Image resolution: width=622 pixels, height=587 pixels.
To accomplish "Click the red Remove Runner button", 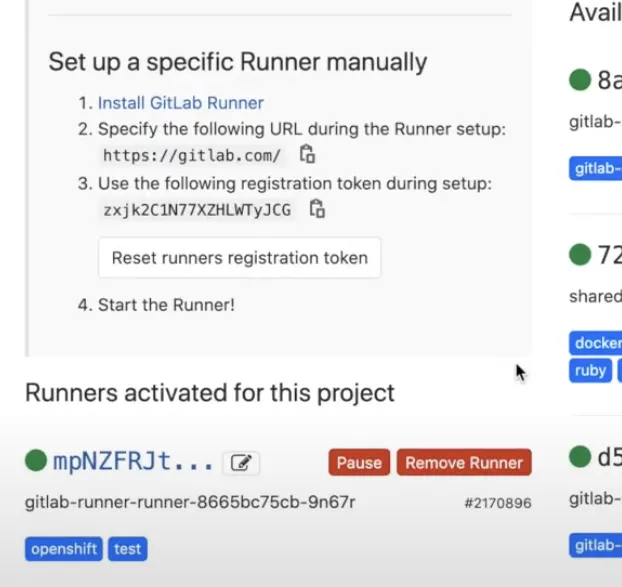I will [464, 463].
